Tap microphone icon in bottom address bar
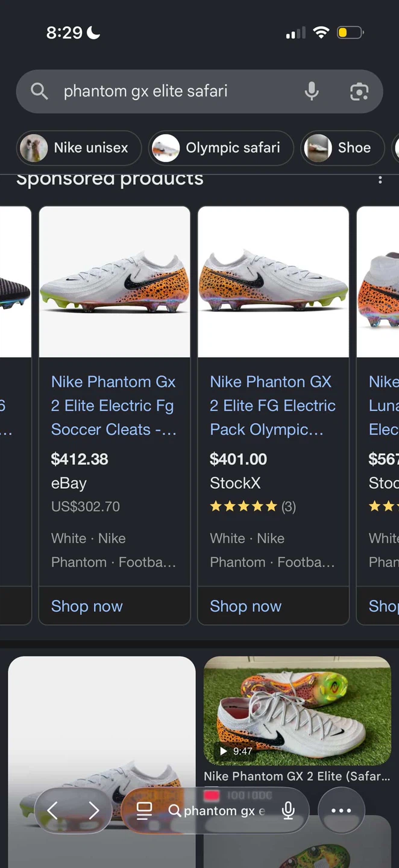Image resolution: width=399 pixels, height=868 pixels. pyautogui.click(x=289, y=811)
